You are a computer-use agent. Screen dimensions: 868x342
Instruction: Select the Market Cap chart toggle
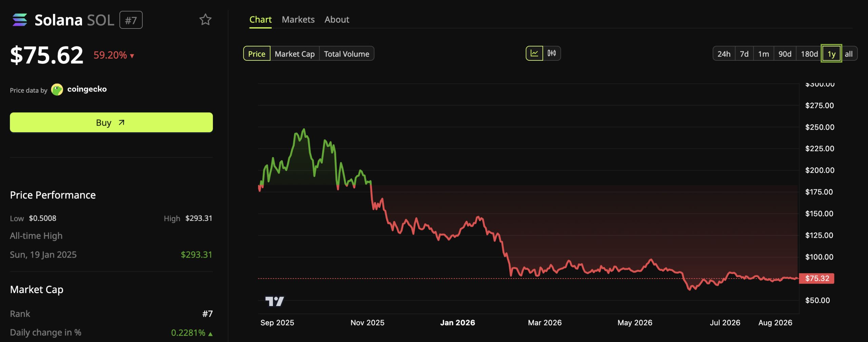click(x=295, y=54)
